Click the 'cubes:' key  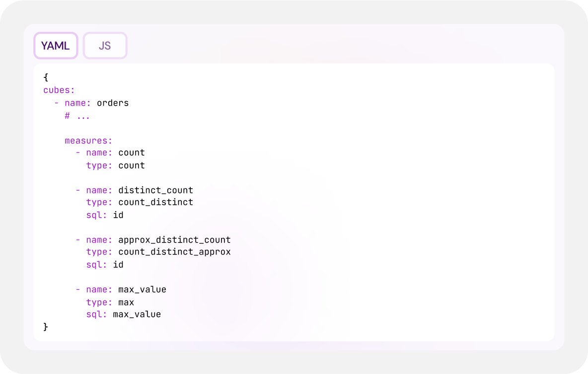tap(59, 90)
